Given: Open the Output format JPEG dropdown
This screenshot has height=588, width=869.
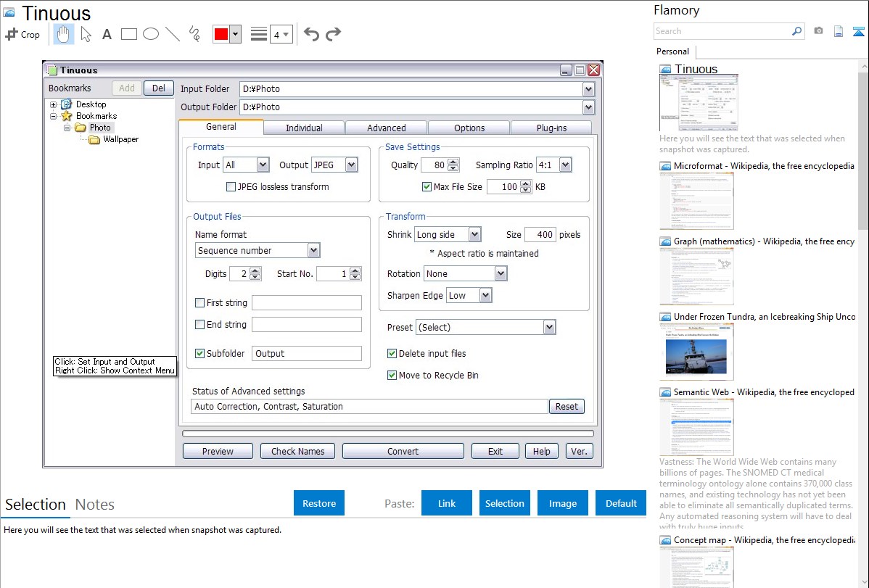Looking at the screenshot, I should (x=351, y=165).
